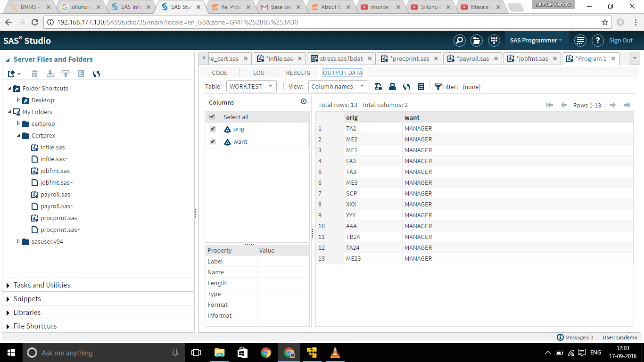
Task: Uncheck the want column checkbox
Action: (x=212, y=141)
